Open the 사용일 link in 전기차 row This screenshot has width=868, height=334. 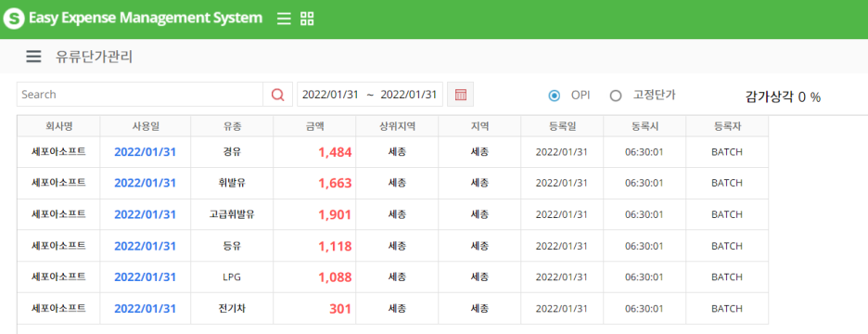click(145, 309)
